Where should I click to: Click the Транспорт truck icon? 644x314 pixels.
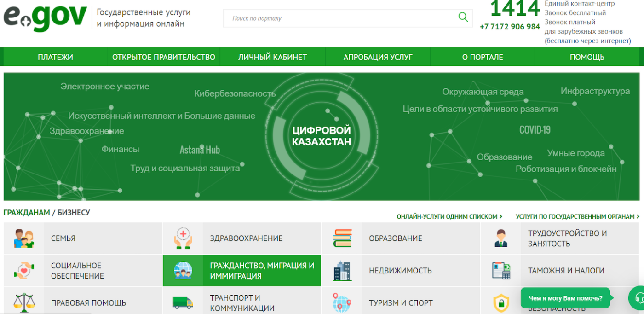tap(183, 302)
